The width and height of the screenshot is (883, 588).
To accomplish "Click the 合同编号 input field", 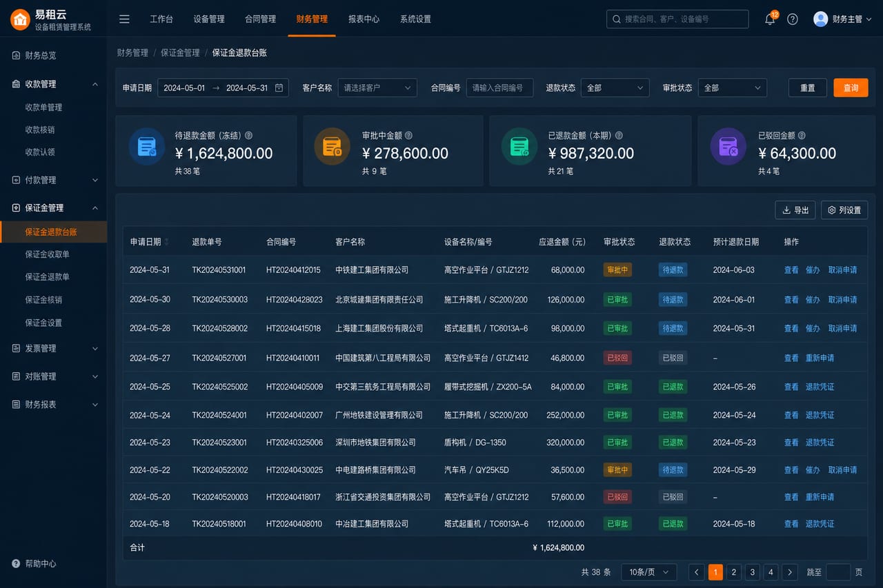I will (499, 88).
